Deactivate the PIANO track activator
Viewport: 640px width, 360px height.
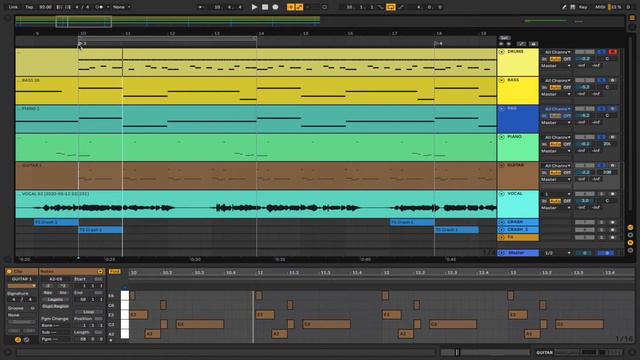tap(584, 137)
